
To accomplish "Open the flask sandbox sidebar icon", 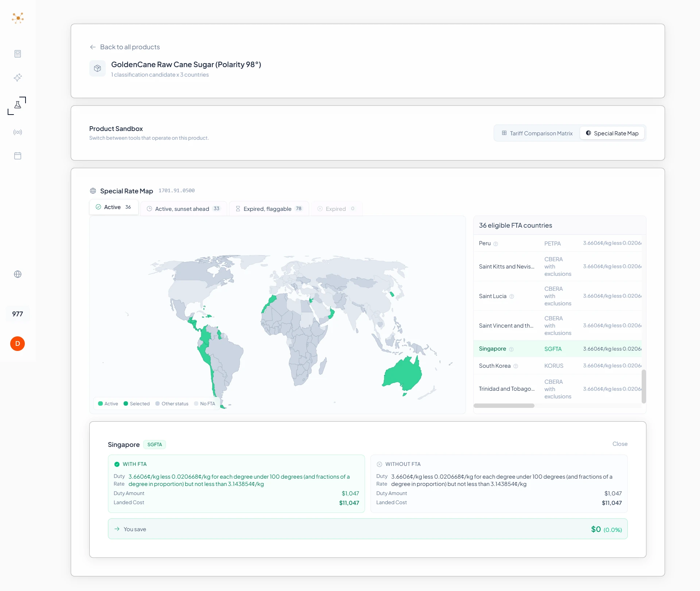I will click(17, 105).
